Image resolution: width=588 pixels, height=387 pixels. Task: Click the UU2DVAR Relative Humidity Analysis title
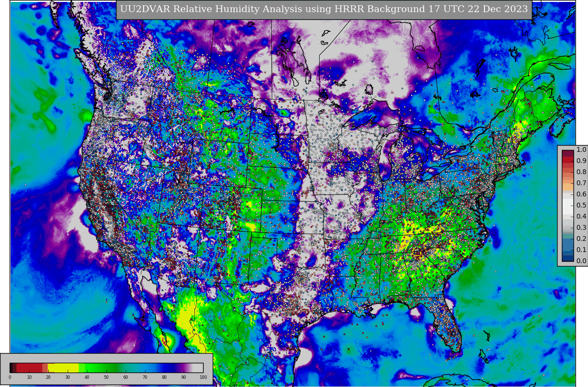(324, 9)
